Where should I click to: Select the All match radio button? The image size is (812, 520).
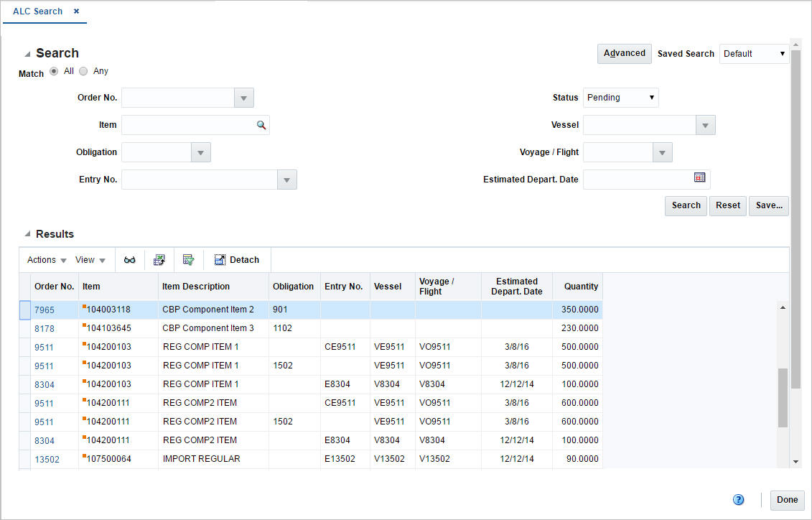click(54, 70)
